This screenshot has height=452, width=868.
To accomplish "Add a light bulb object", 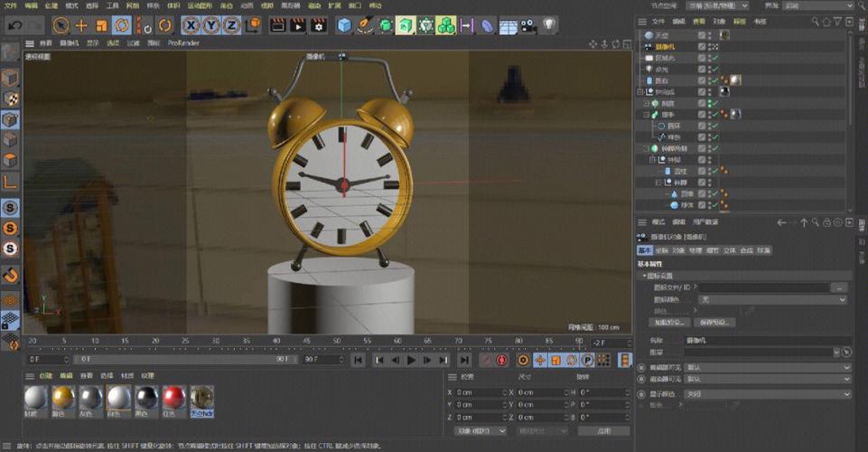I will (548, 25).
